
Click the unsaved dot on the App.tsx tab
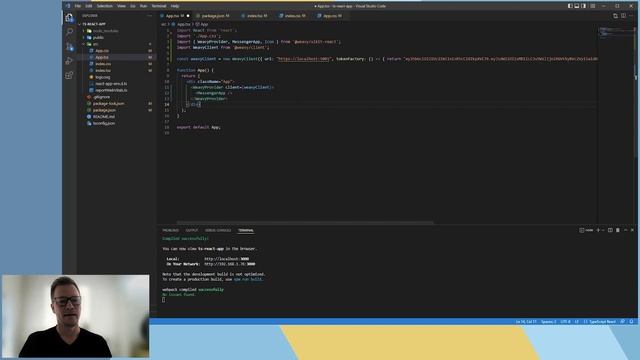coord(188,16)
